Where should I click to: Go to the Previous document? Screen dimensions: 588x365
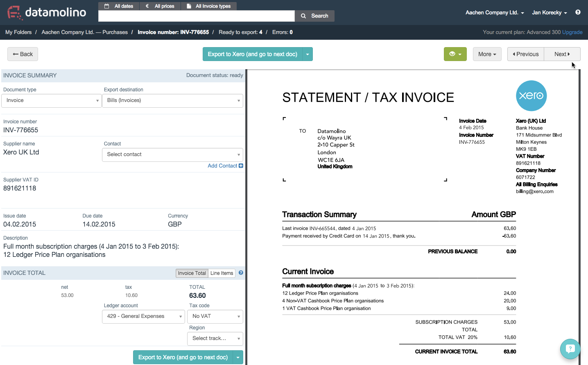click(x=526, y=54)
